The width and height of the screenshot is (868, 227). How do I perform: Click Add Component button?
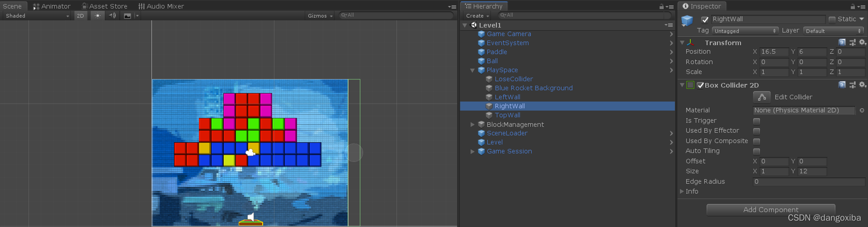(x=771, y=210)
